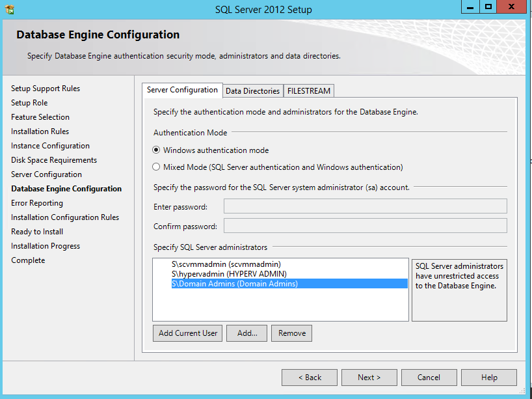The image size is (532, 399).
Task: Click Setup Support Rules step
Action: (x=46, y=89)
